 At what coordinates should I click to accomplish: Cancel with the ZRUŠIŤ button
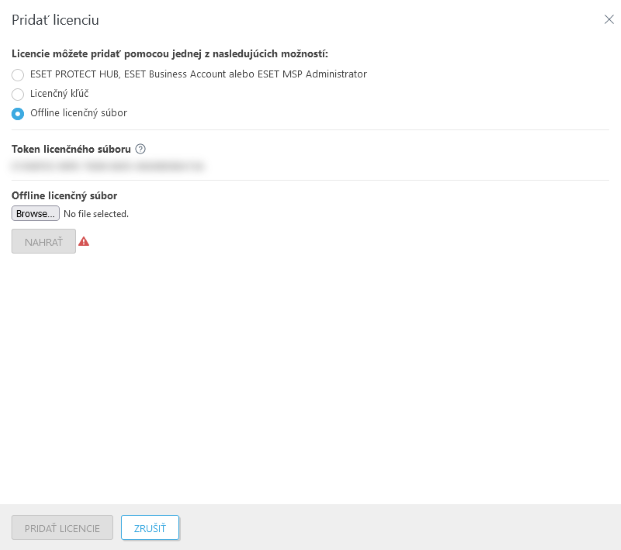pyautogui.click(x=150, y=528)
